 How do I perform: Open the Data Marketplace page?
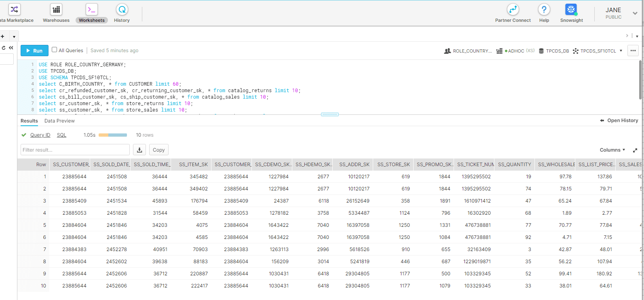coord(16,14)
